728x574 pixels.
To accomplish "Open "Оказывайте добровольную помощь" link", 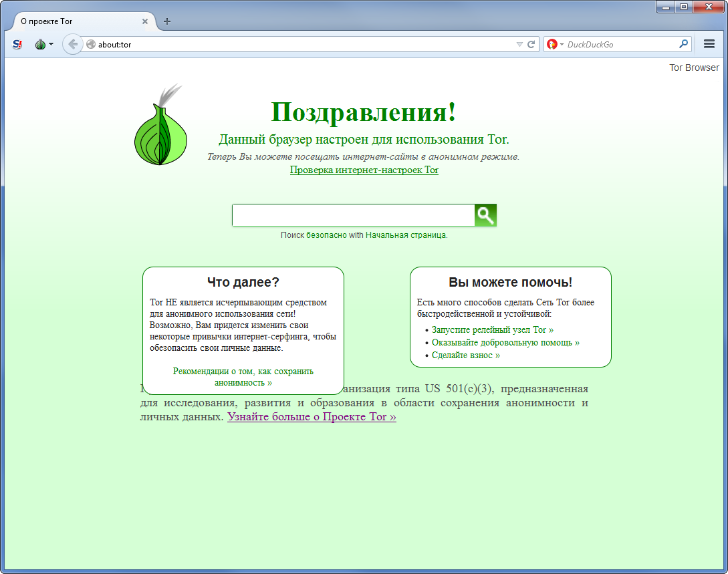I will (x=505, y=342).
